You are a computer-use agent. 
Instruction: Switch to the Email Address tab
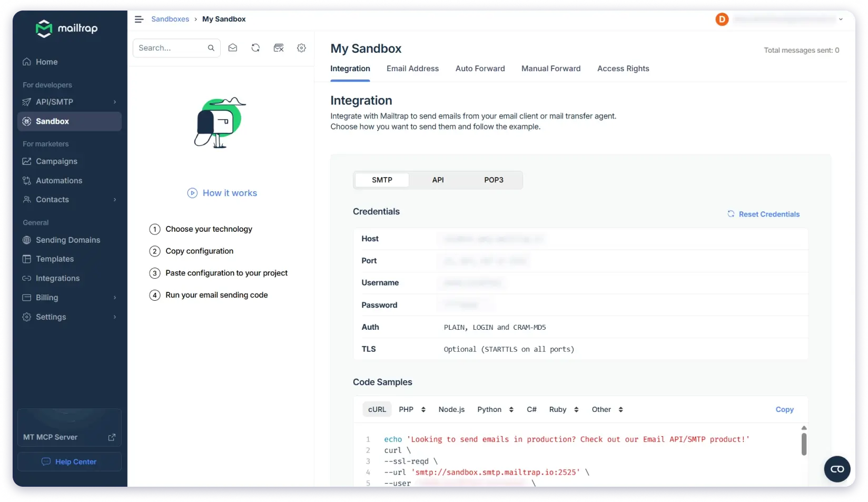412,68
